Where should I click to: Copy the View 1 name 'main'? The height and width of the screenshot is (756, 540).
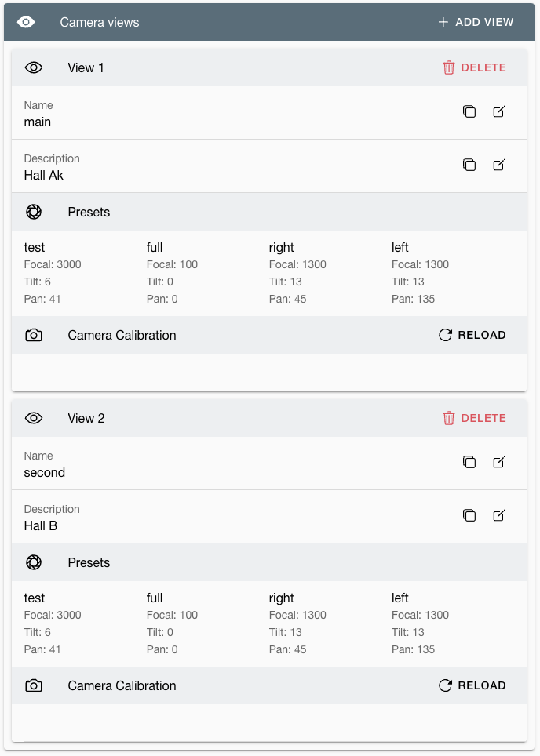click(x=469, y=111)
